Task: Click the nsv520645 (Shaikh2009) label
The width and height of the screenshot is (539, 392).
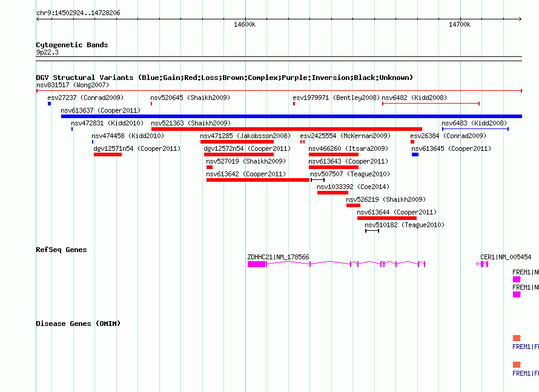Action: [x=190, y=98]
